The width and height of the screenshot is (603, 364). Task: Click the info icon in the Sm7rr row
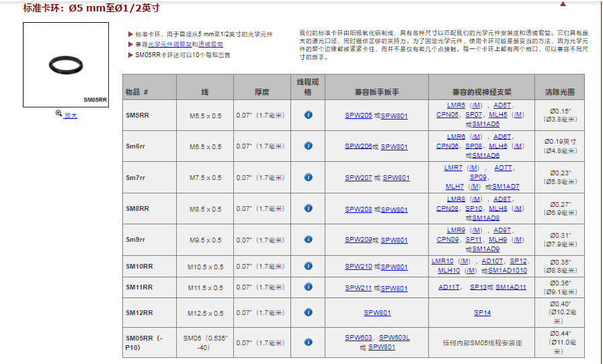(308, 177)
